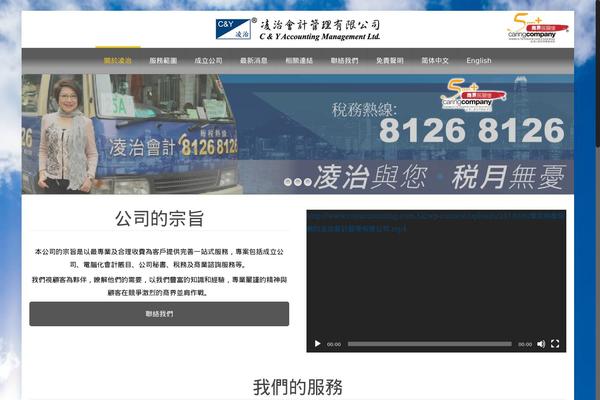
Task: Open the 關於凌治 menu item
Action: [118, 60]
